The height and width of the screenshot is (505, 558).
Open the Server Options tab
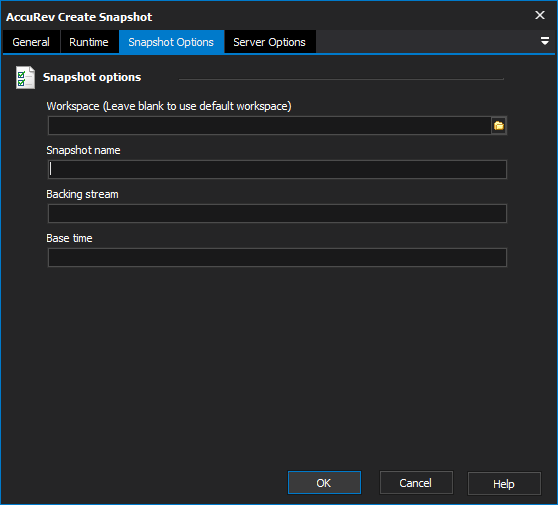pos(269,42)
